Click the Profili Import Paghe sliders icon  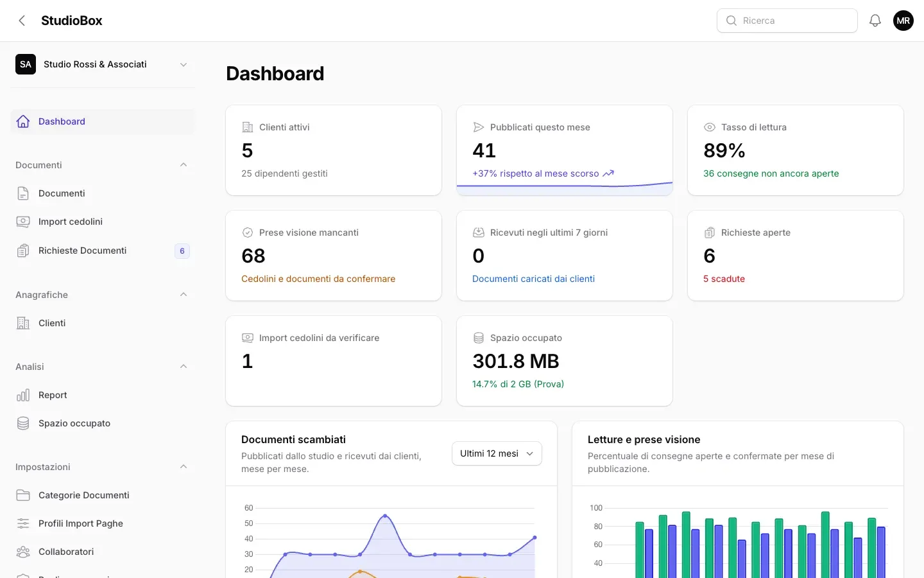tap(23, 523)
